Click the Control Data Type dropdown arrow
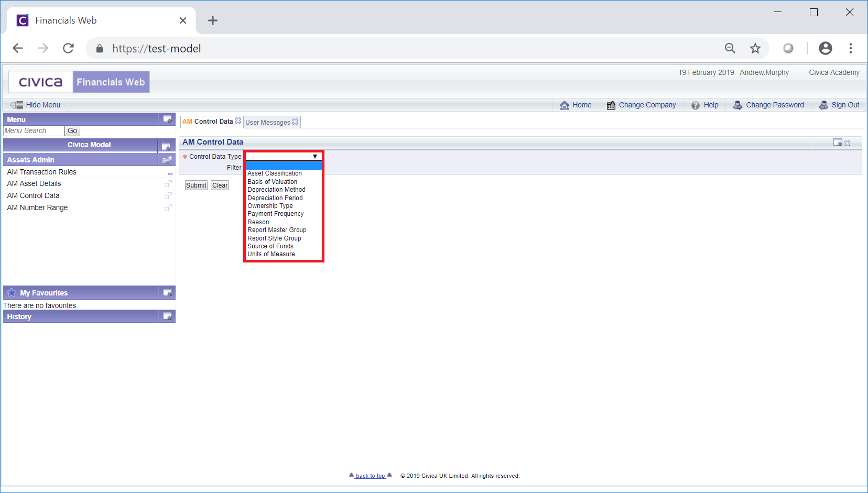 [315, 156]
